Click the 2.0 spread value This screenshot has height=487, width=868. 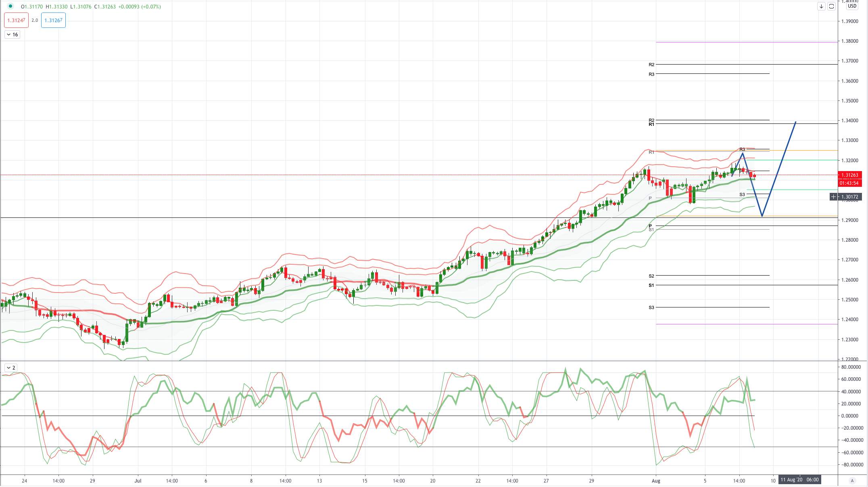pos(35,20)
